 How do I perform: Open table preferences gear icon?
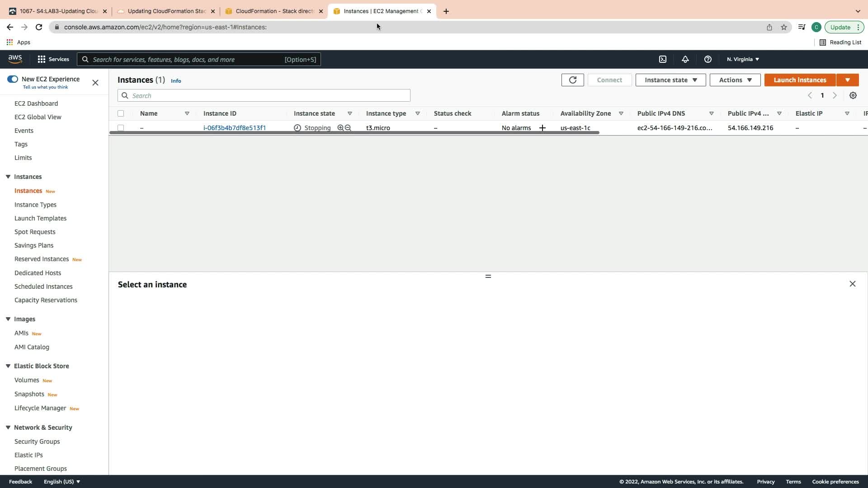pyautogui.click(x=853, y=95)
